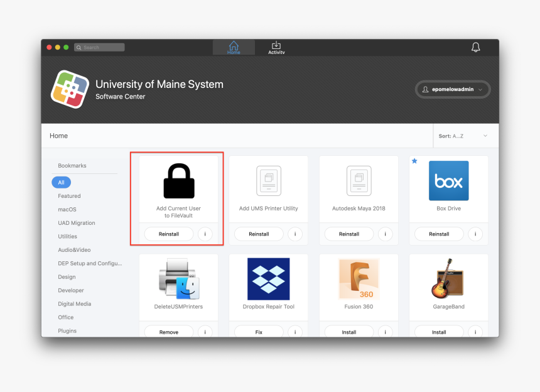The height and width of the screenshot is (392, 540).
Task: Click the black padlock FileVault icon
Action: 179,181
